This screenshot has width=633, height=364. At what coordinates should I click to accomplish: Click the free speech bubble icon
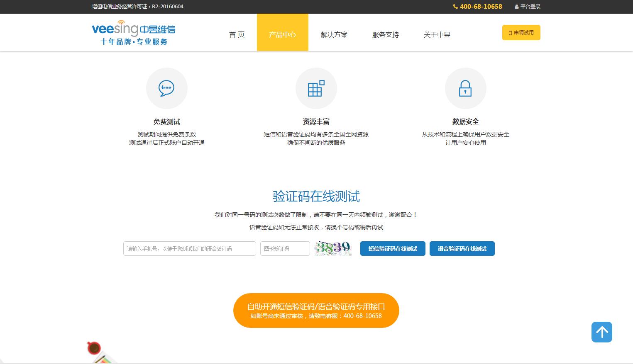166,88
